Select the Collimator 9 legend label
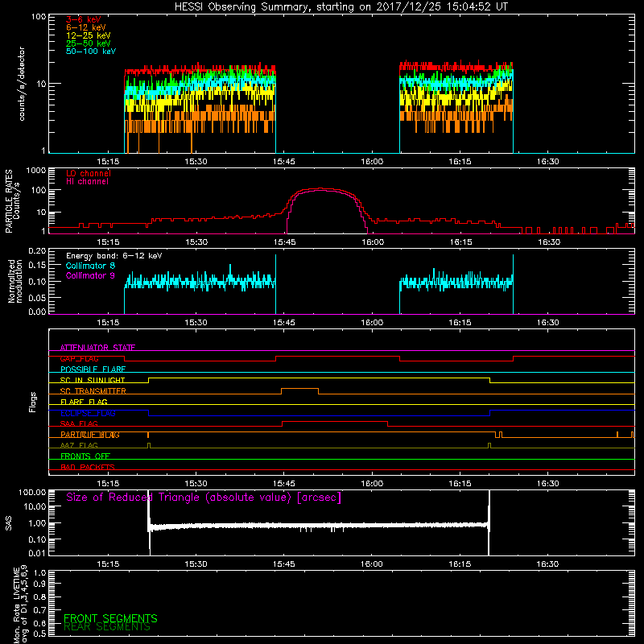Image resolution: width=644 pixels, height=644 pixels. tap(90, 275)
